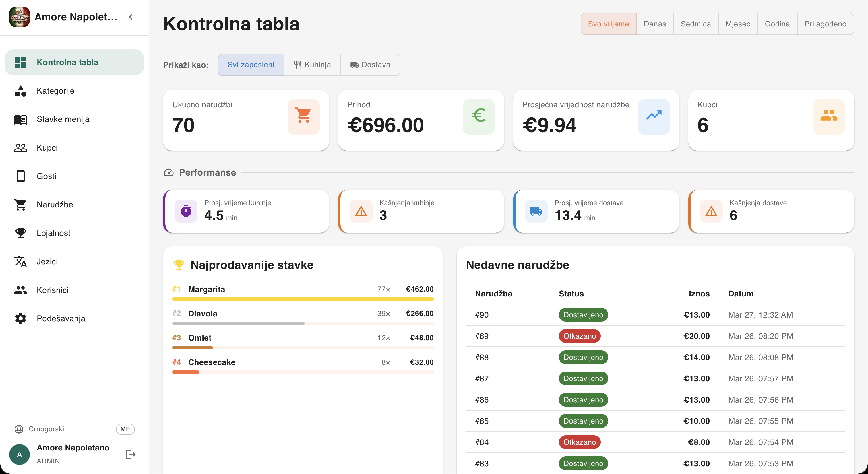Open the Prilagođeno date range picker
The width and height of the screenshot is (868, 474).
(825, 24)
